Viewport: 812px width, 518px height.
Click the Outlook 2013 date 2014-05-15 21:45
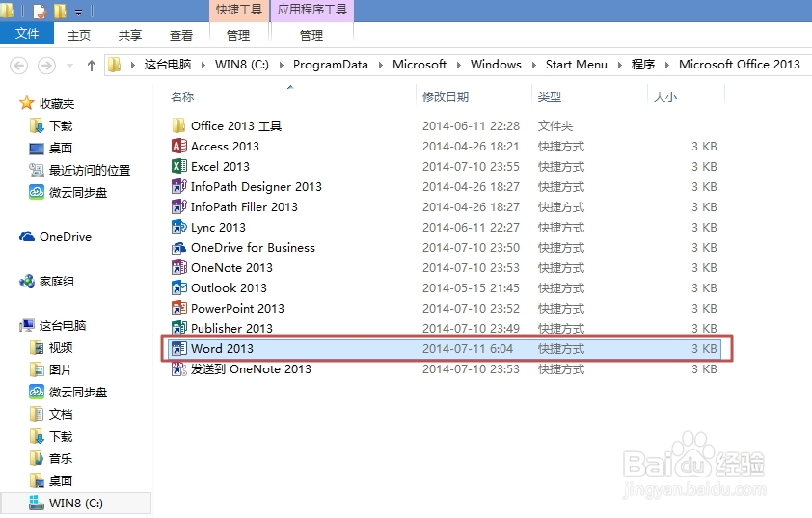[471, 288]
